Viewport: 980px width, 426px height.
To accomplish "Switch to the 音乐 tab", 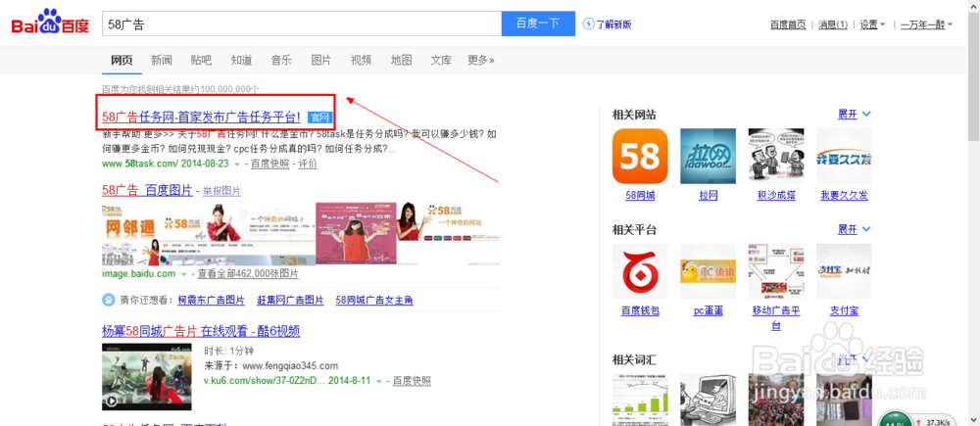I will [x=281, y=61].
